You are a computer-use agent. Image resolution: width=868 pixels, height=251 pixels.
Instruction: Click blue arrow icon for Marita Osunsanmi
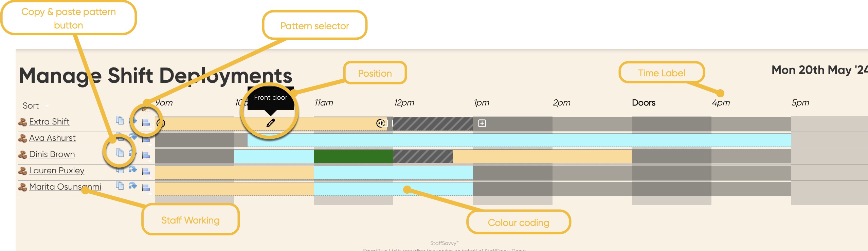132,186
